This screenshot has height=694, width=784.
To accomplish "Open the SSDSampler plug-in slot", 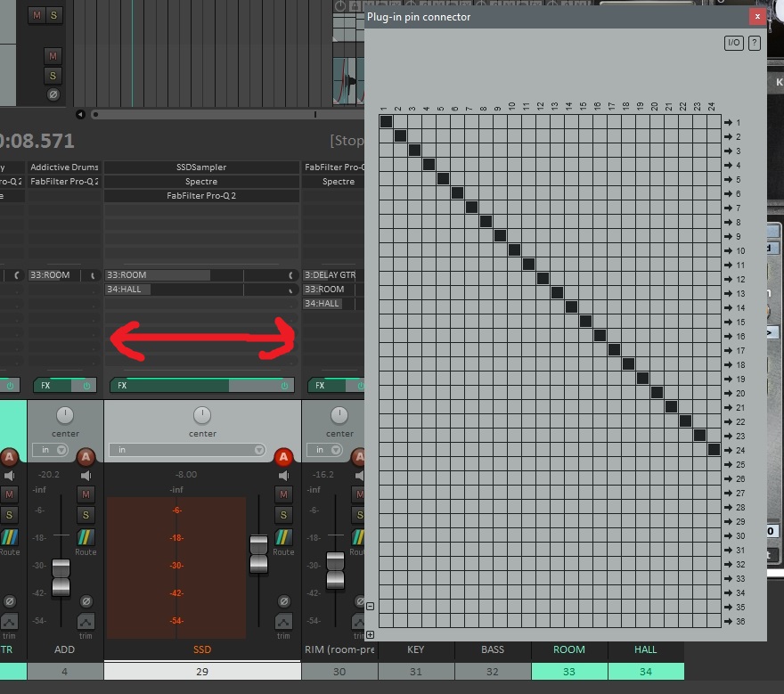I will point(201,167).
